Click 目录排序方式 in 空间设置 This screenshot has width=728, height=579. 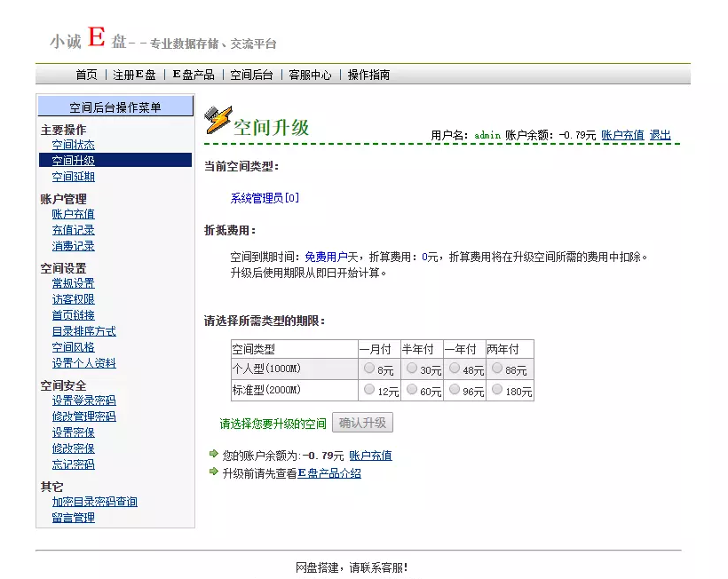click(83, 330)
